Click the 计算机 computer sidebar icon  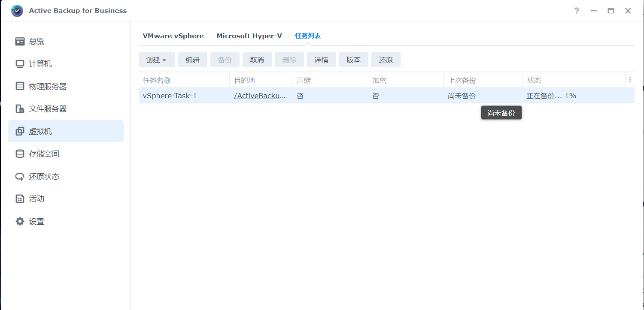tap(20, 64)
